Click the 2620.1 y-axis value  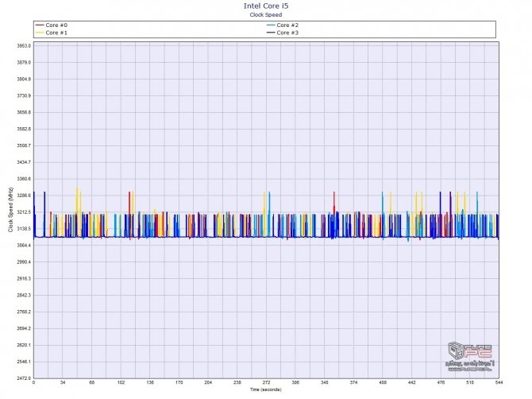coord(24,345)
